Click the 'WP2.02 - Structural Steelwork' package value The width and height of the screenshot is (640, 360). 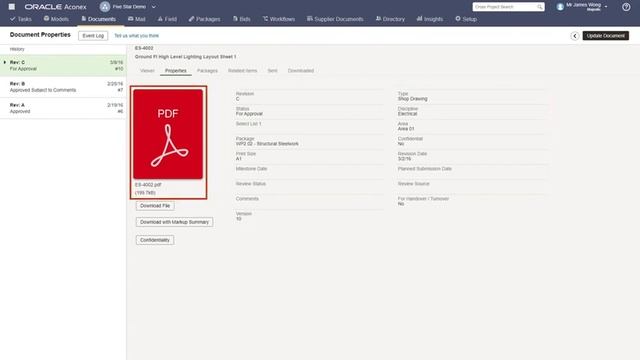267,144
